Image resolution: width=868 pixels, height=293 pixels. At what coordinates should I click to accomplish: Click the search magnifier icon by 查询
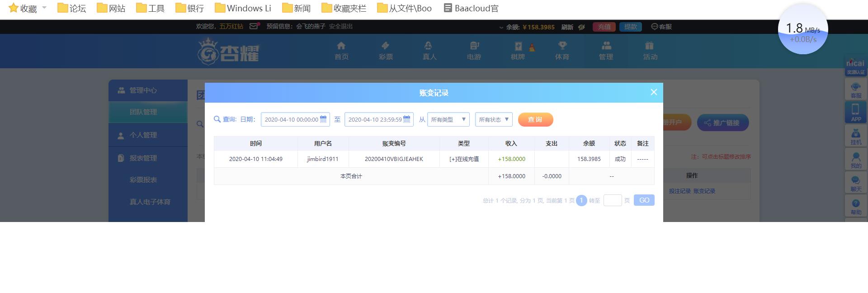tap(217, 119)
